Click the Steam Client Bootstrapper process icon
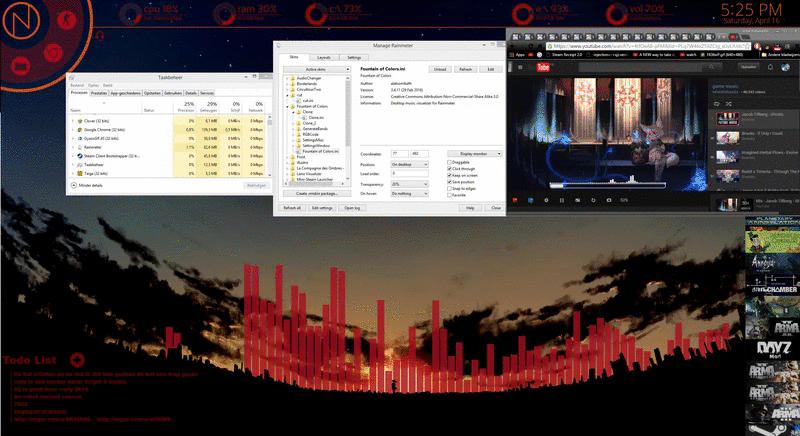 (x=80, y=156)
